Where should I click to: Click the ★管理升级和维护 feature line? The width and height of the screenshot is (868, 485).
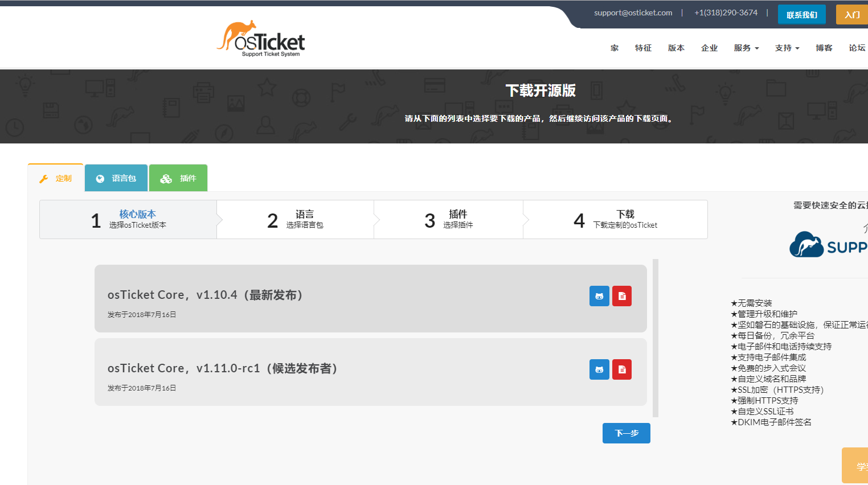[x=764, y=314]
